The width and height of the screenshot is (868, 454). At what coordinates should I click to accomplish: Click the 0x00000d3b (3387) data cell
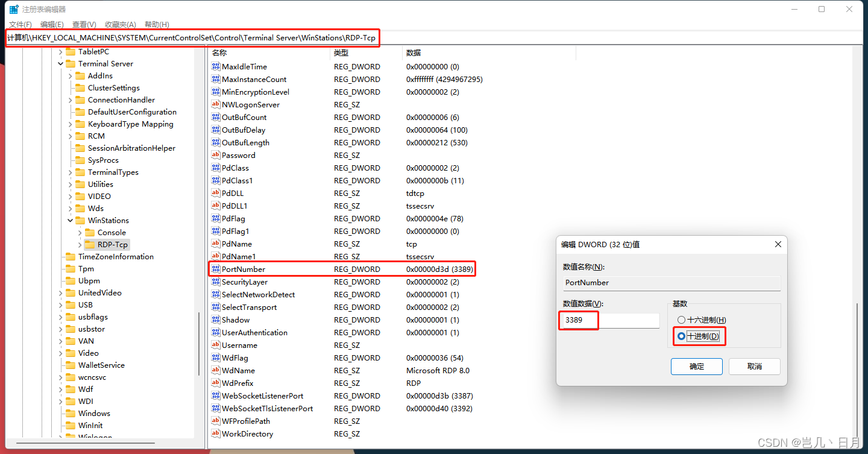[439, 396]
